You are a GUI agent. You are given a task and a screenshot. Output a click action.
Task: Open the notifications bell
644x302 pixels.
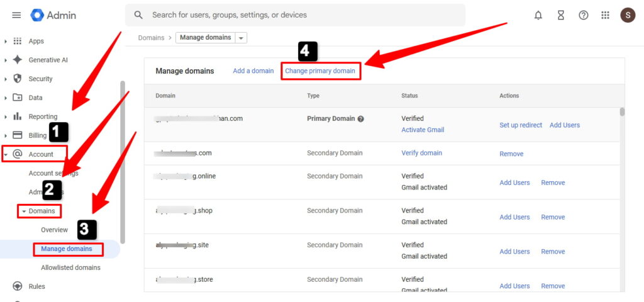(x=538, y=15)
